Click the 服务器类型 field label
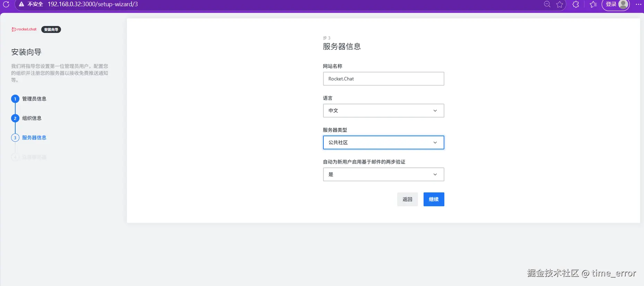 pos(335,130)
